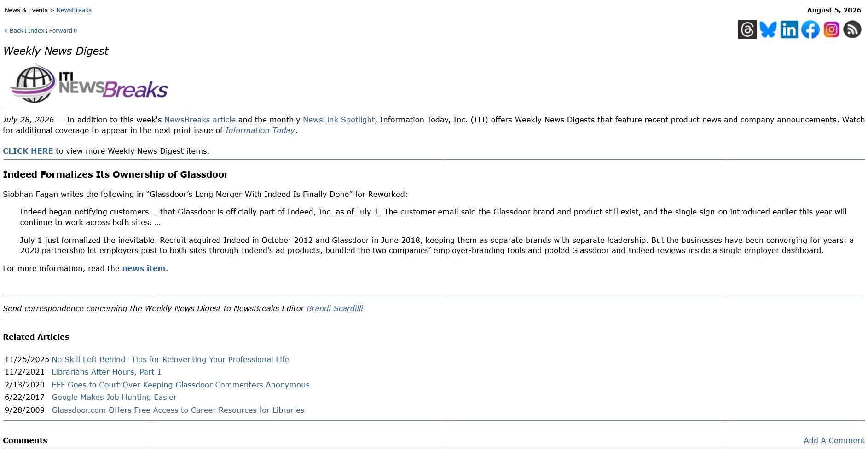Open Google Makes Job Hunting Easier
The height and width of the screenshot is (456, 868).
[x=114, y=397]
